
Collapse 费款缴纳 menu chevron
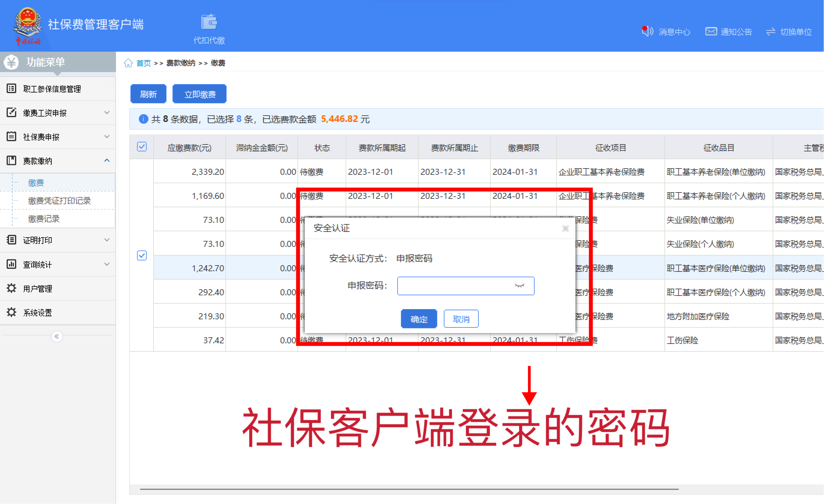(107, 161)
